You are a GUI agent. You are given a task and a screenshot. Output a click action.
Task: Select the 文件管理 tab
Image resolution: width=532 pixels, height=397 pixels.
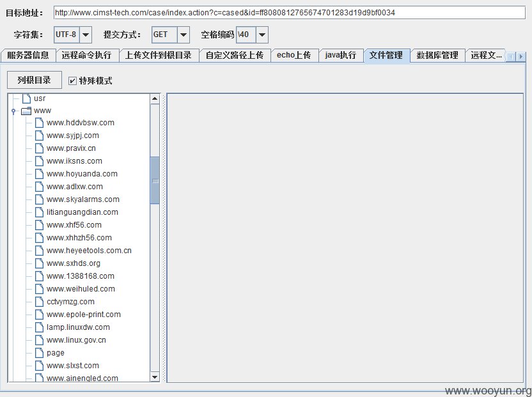coord(386,56)
